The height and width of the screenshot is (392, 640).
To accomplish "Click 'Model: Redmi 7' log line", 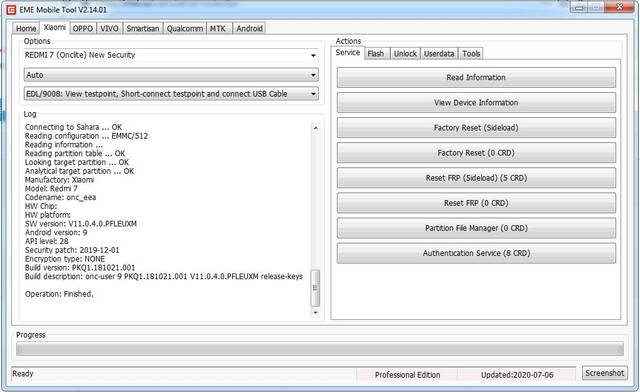I will point(51,189).
